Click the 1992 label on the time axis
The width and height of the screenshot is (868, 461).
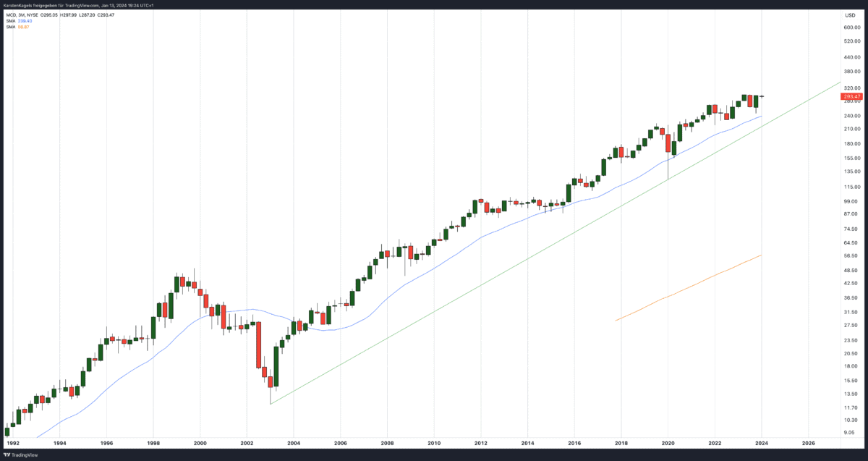[13, 442]
